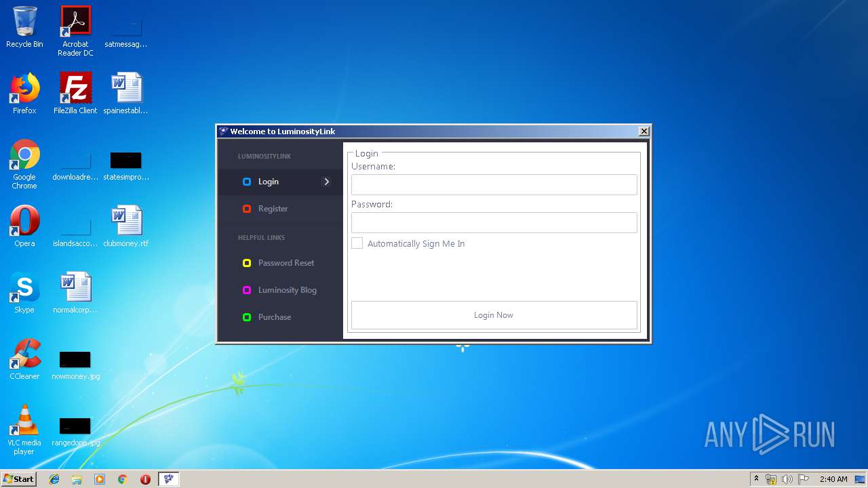This screenshot has width=868, height=488.
Task: Launch Internet Explorer from taskbar
Action: (x=54, y=479)
